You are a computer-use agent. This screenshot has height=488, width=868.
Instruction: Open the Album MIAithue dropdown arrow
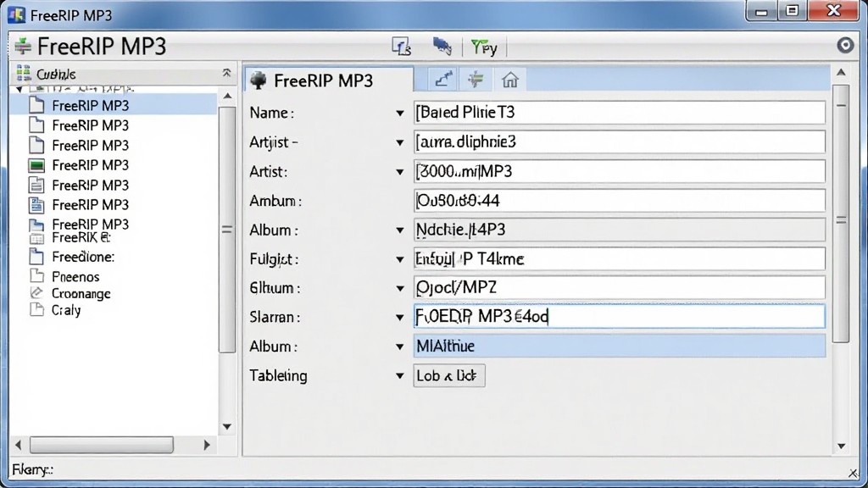[400, 347]
